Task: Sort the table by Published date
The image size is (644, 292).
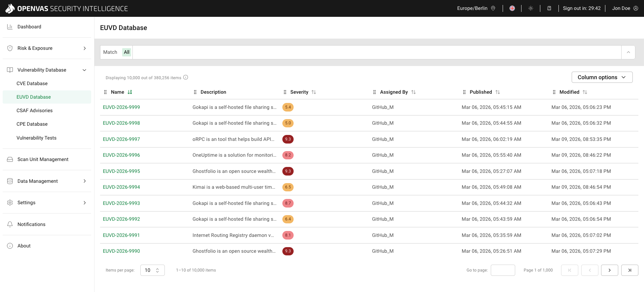Action: click(498, 92)
